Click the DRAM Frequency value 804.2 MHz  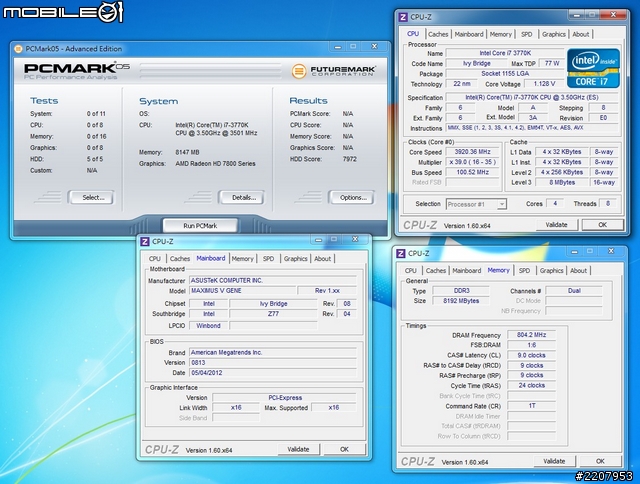click(x=531, y=335)
